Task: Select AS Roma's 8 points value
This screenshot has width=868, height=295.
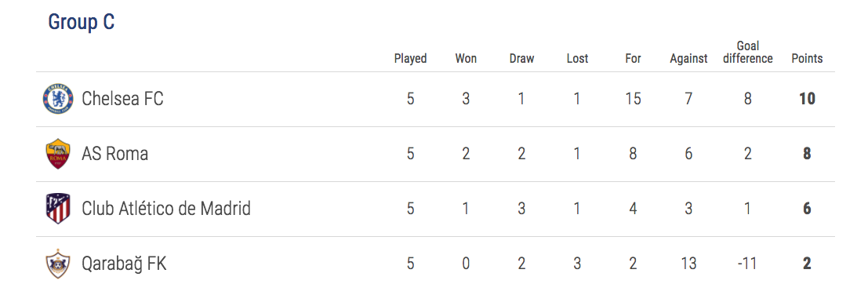Action: point(807,154)
